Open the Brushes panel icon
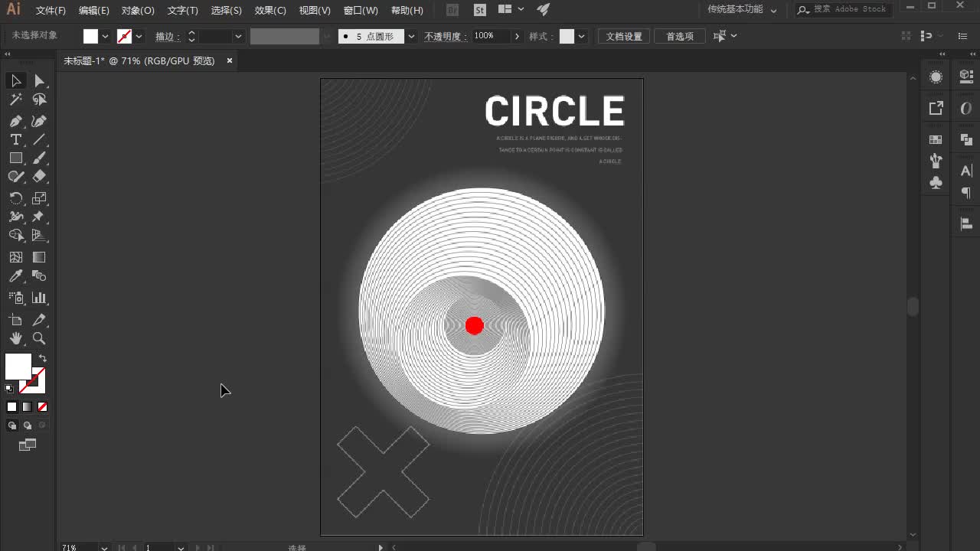 click(x=936, y=161)
